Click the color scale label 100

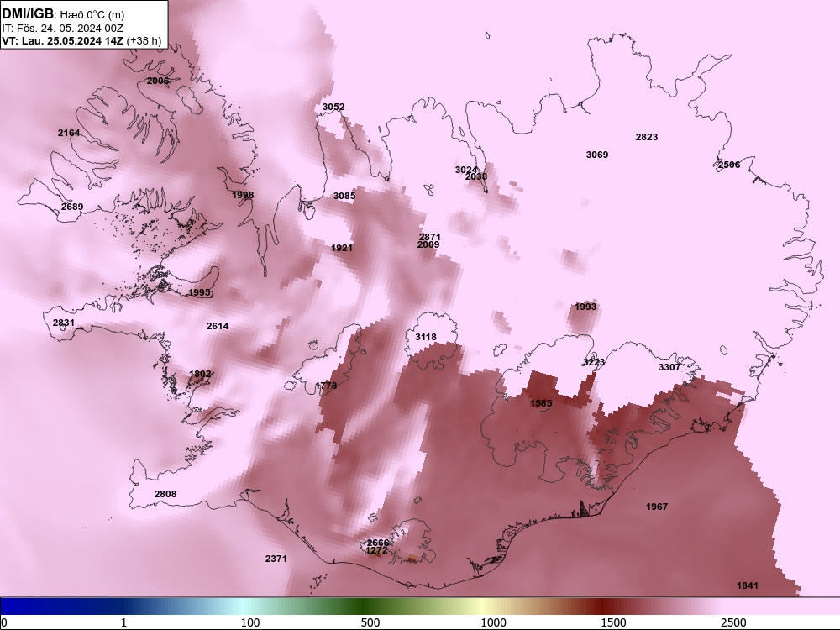pos(250,622)
